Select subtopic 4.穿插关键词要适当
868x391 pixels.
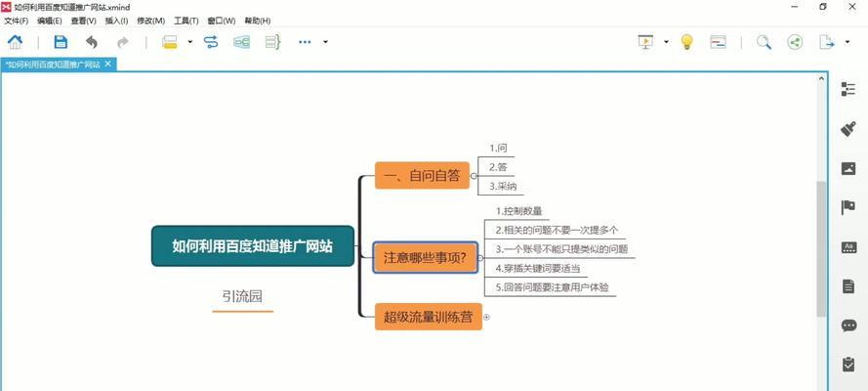[538, 269]
